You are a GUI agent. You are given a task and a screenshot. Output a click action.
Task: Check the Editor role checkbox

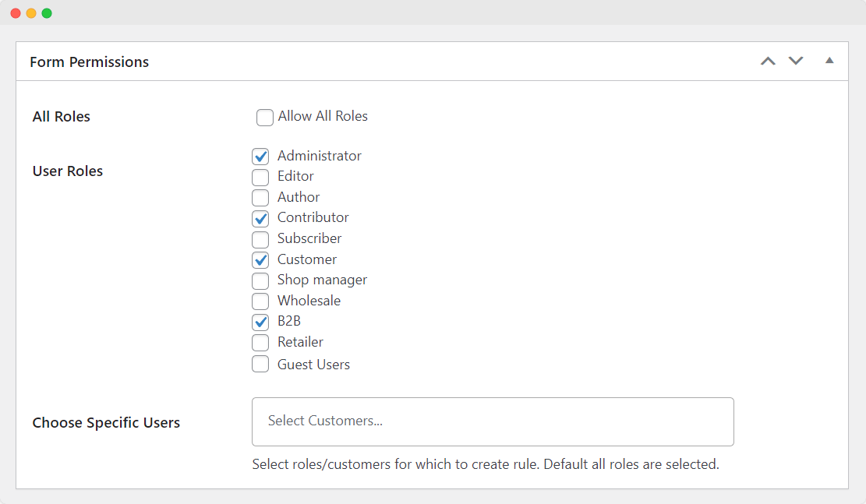[260, 177]
